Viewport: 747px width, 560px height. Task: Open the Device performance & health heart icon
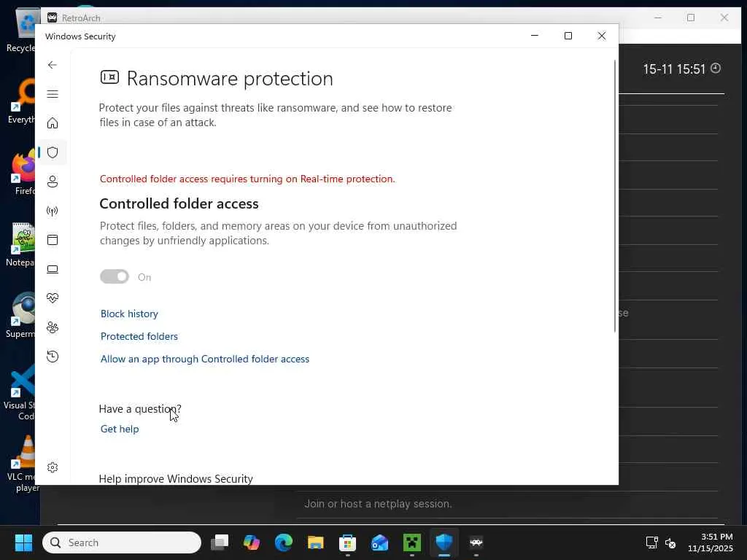53,298
